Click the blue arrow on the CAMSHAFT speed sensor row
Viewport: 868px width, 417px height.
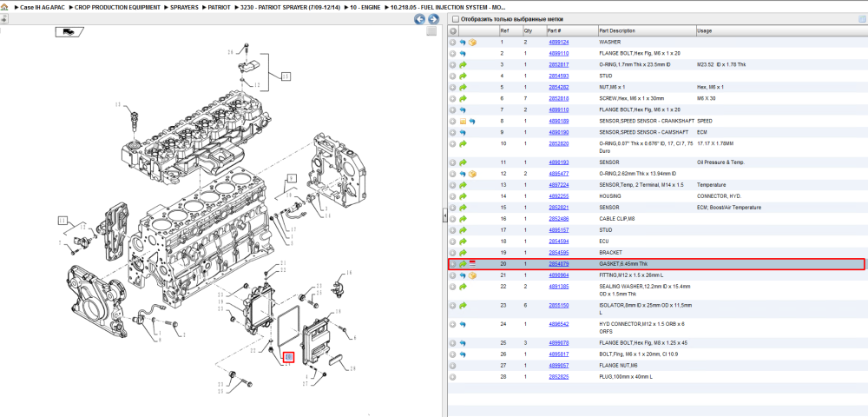[x=463, y=132]
